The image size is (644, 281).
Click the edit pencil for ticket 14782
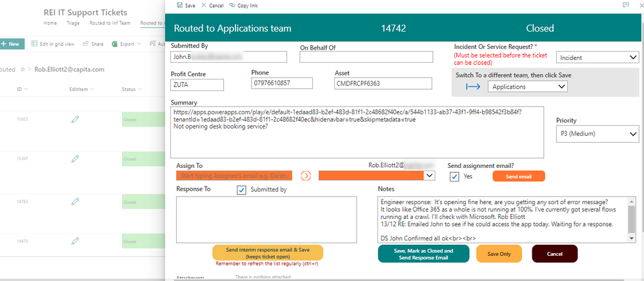75,202
